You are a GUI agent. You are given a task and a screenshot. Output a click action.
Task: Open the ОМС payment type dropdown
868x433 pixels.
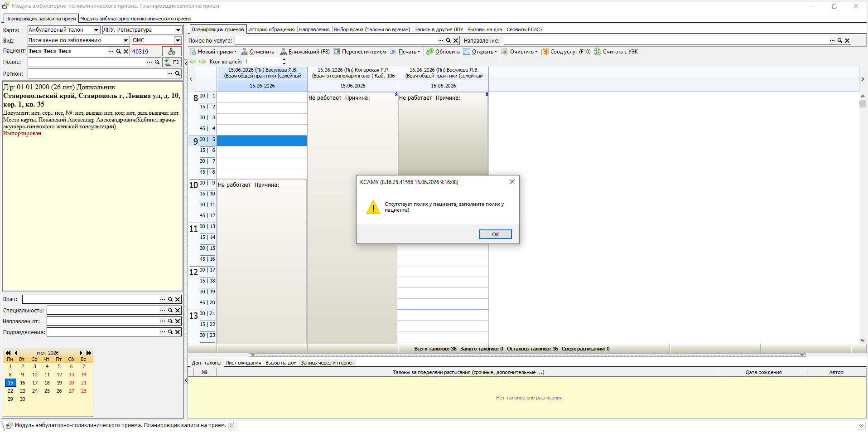(x=178, y=40)
